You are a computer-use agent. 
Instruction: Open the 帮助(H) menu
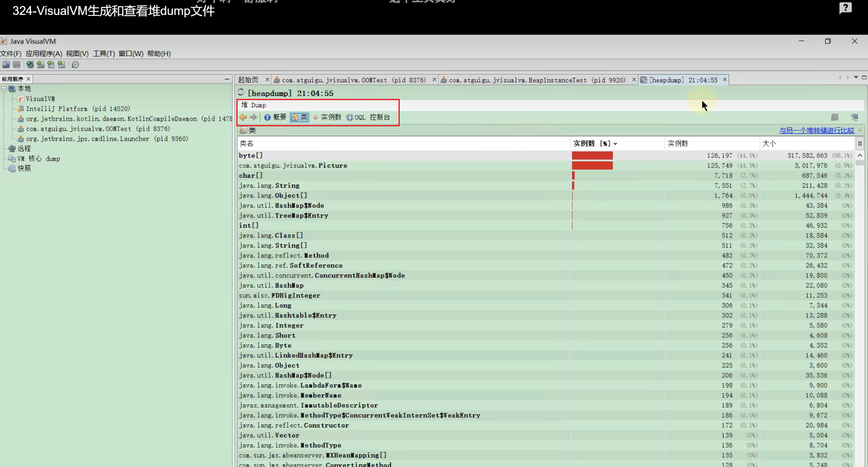[x=159, y=53]
